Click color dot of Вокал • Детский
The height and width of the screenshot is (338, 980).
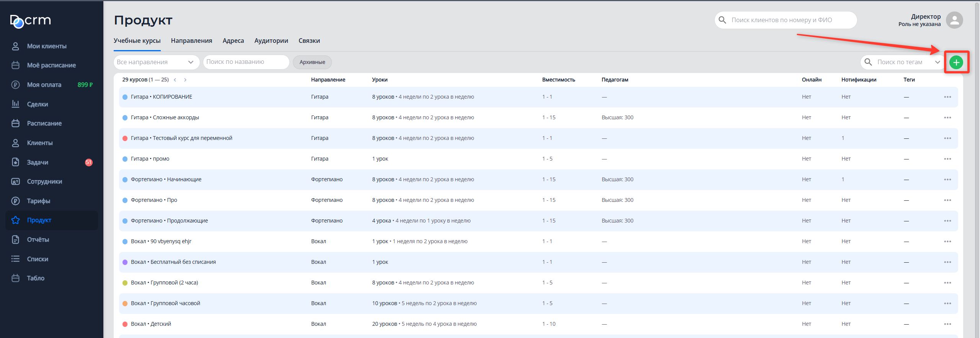(x=125, y=324)
